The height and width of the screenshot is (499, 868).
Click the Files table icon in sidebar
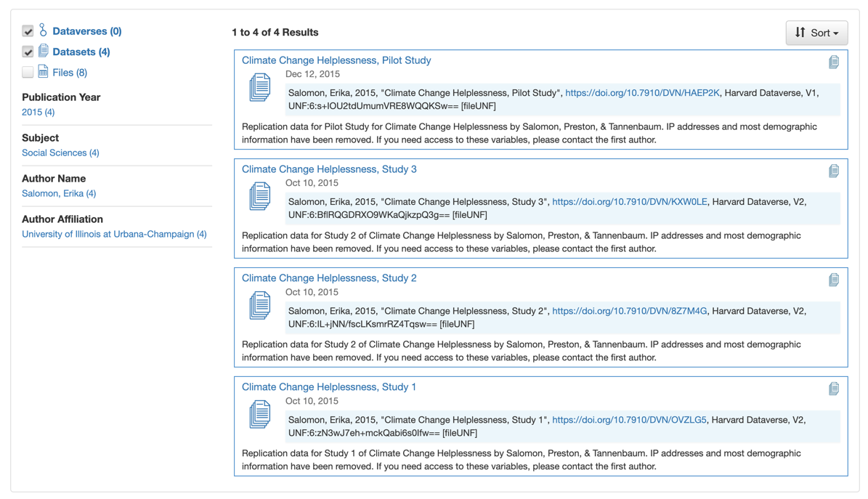[x=43, y=72]
